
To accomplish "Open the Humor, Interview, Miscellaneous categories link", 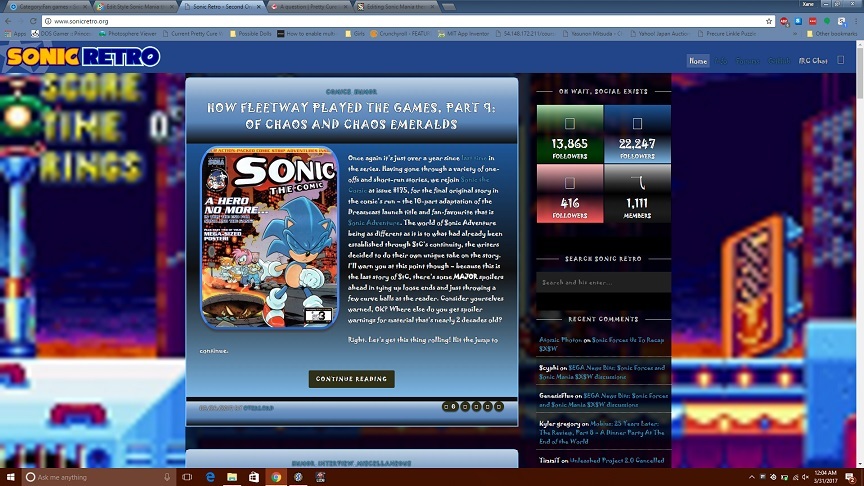I will tap(352, 463).
